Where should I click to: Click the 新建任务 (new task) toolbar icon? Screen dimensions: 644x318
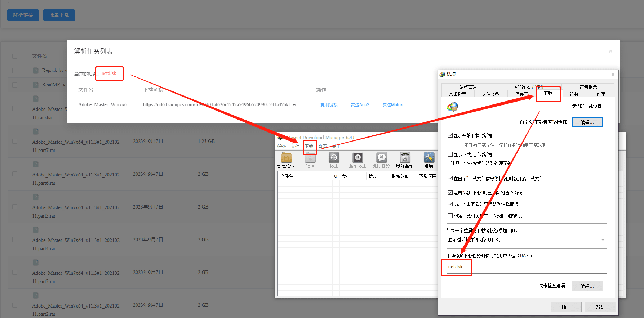pyautogui.click(x=286, y=158)
